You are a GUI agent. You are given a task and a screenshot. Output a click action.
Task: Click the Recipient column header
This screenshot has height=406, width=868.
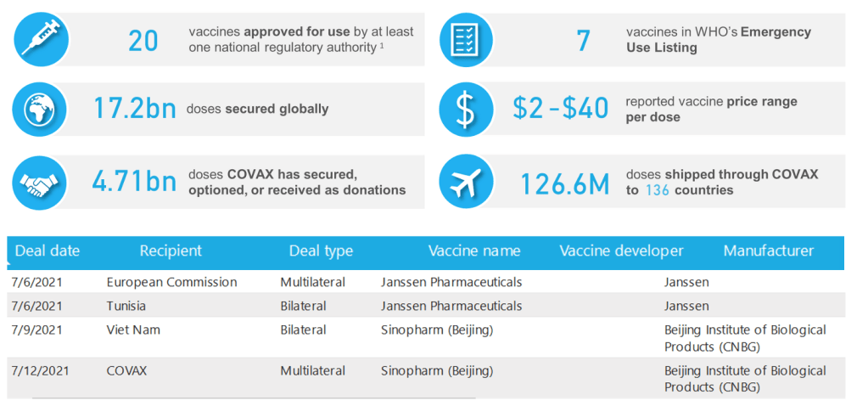(x=171, y=251)
